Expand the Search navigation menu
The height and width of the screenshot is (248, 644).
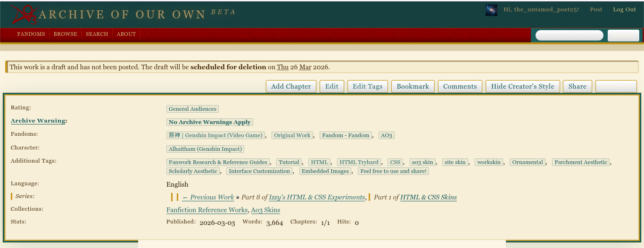tap(97, 34)
